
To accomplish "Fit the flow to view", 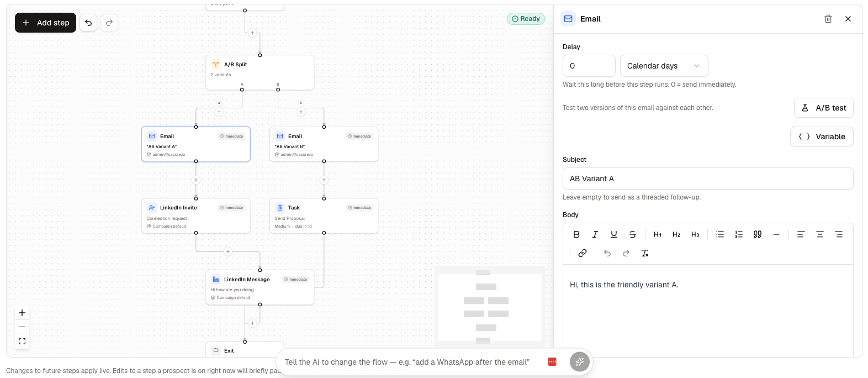I will pos(22,342).
